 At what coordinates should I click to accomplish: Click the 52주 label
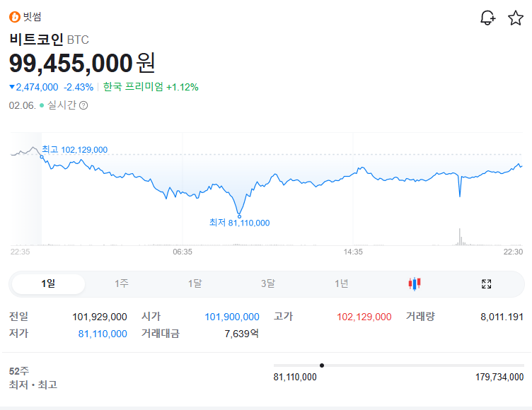(x=19, y=370)
